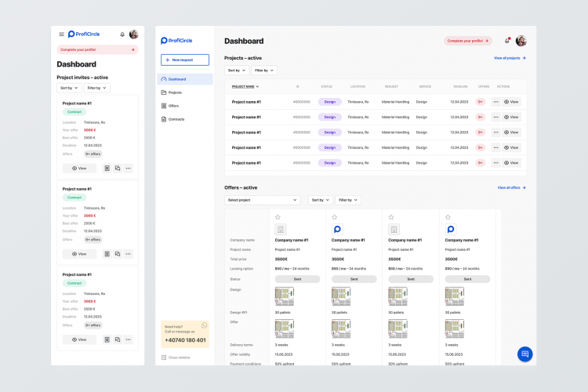Click the document icon on third mobile project card
Image resolution: width=588 pixels, height=392 pixels.
(107, 339)
